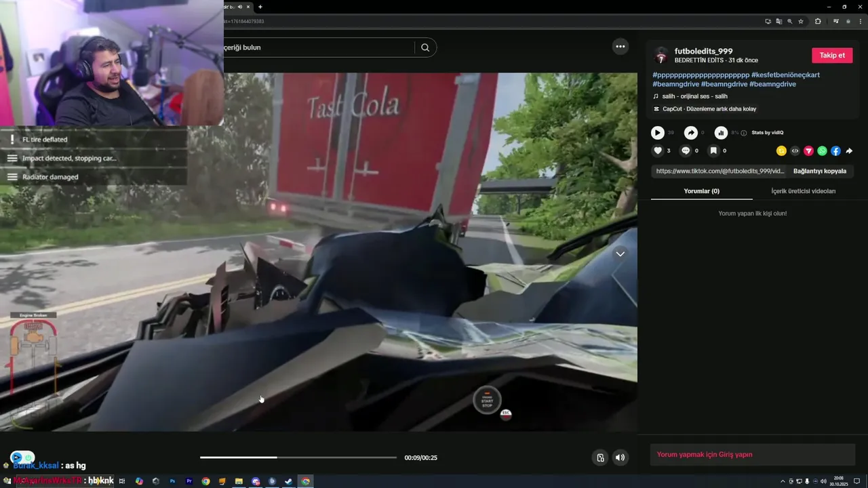Click the zoom magnifier icon in address bar
The width and height of the screenshot is (868, 488).
pyautogui.click(x=789, y=21)
